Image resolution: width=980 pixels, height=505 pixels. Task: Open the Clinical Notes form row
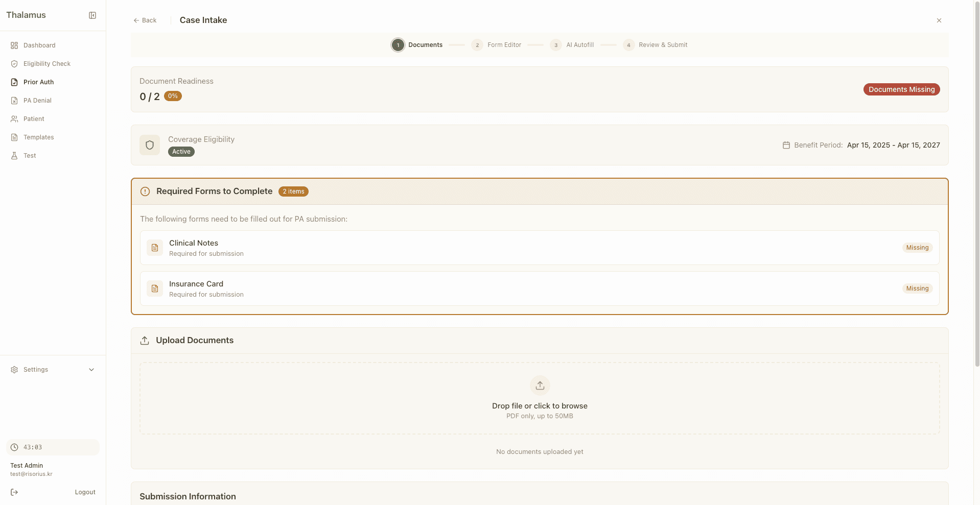pyautogui.click(x=540, y=248)
